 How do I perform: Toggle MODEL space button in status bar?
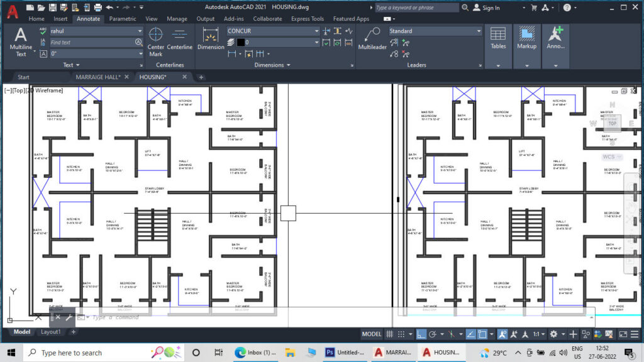371,334
